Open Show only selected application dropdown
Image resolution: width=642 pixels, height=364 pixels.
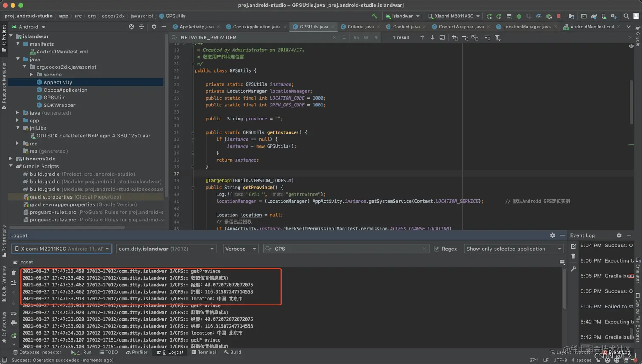coord(514,249)
